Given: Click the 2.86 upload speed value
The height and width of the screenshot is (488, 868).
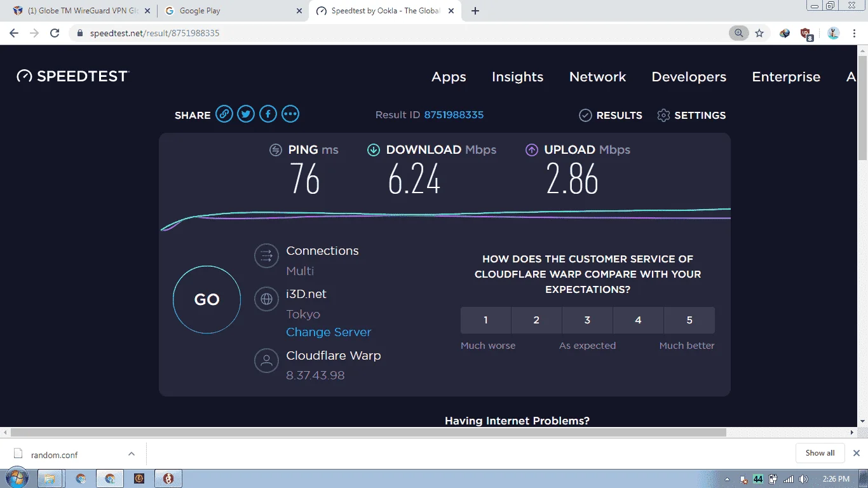Looking at the screenshot, I should coord(573,179).
